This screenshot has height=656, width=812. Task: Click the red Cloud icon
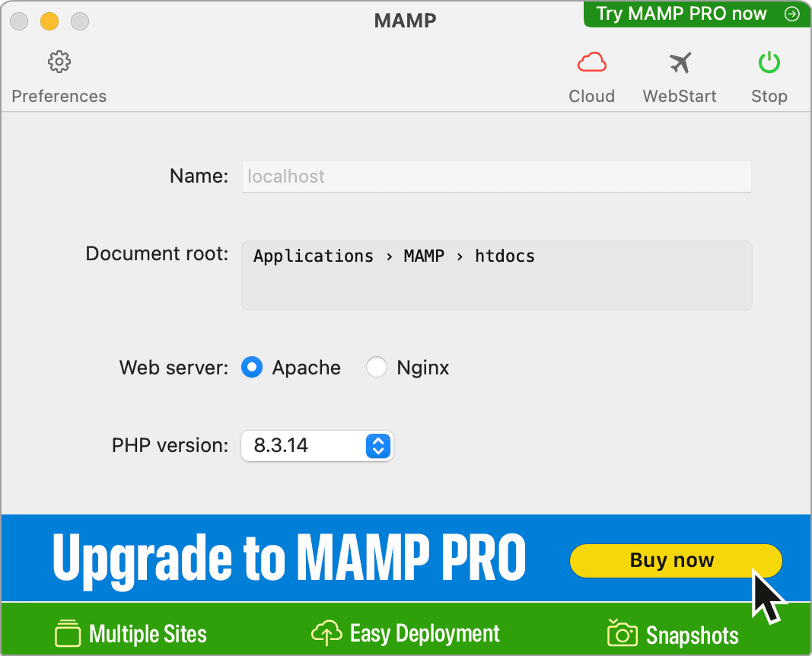pos(592,62)
